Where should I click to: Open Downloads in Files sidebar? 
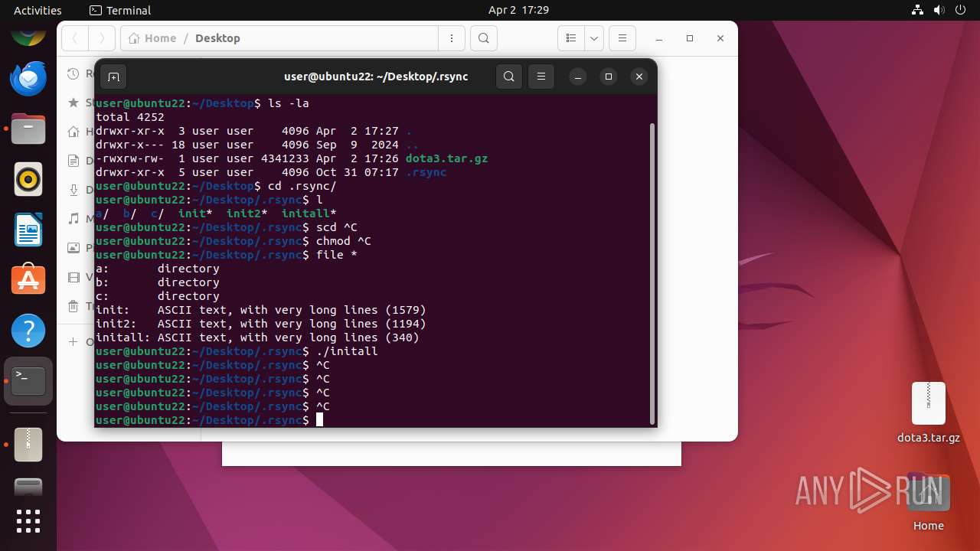click(80, 190)
